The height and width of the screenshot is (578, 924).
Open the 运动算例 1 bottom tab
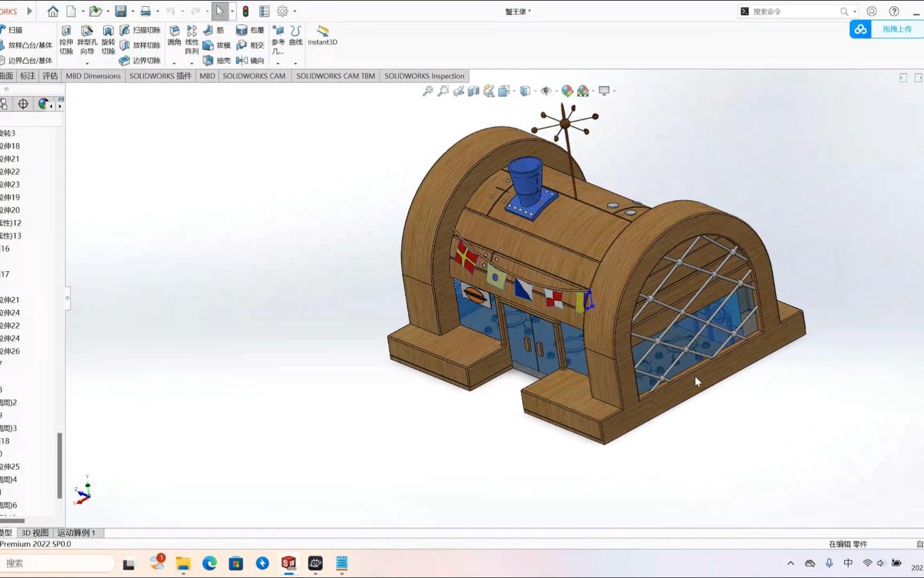click(76, 533)
